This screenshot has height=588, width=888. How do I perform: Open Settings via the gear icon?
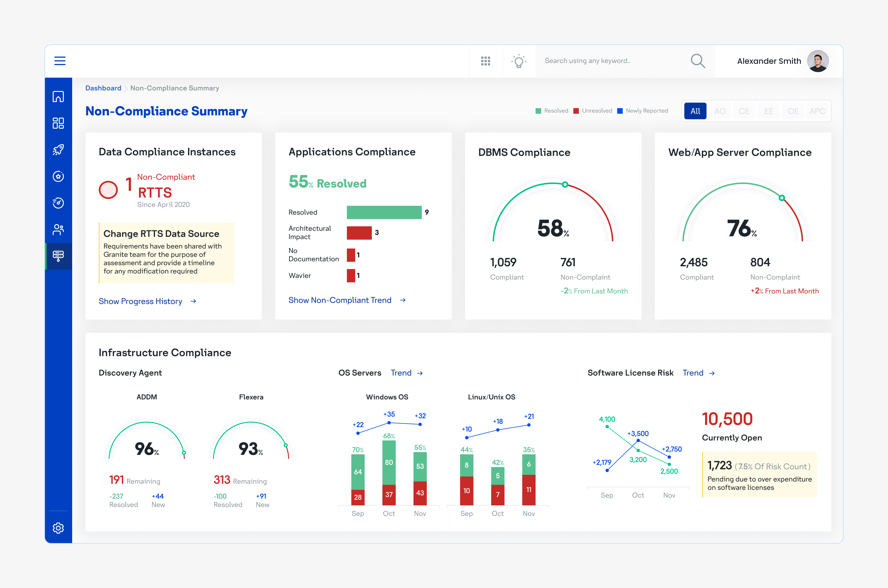point(58,528)
